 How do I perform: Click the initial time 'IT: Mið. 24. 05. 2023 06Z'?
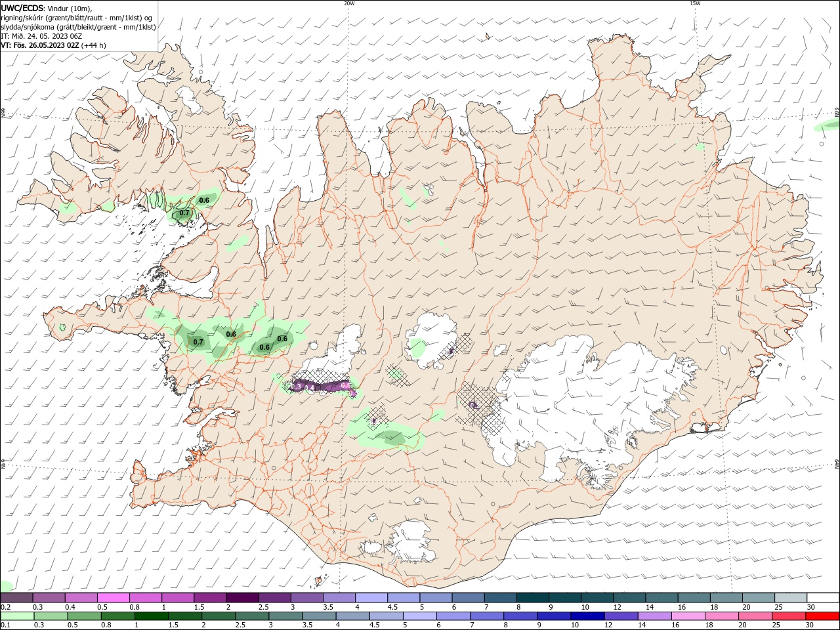(41, 36)
